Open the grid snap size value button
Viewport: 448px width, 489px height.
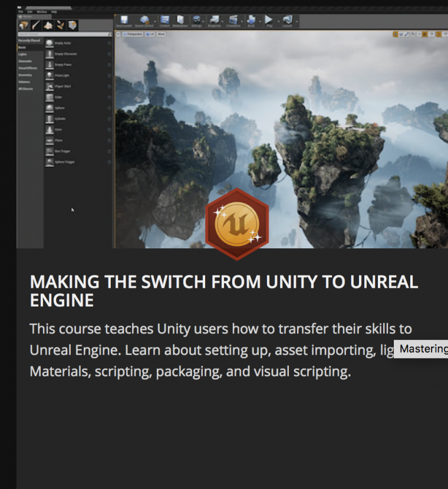point(431,34)
